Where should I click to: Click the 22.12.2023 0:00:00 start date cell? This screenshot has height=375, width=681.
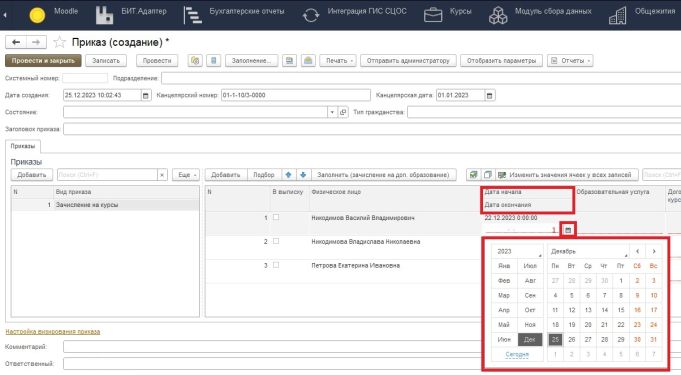tap(511, 218)
